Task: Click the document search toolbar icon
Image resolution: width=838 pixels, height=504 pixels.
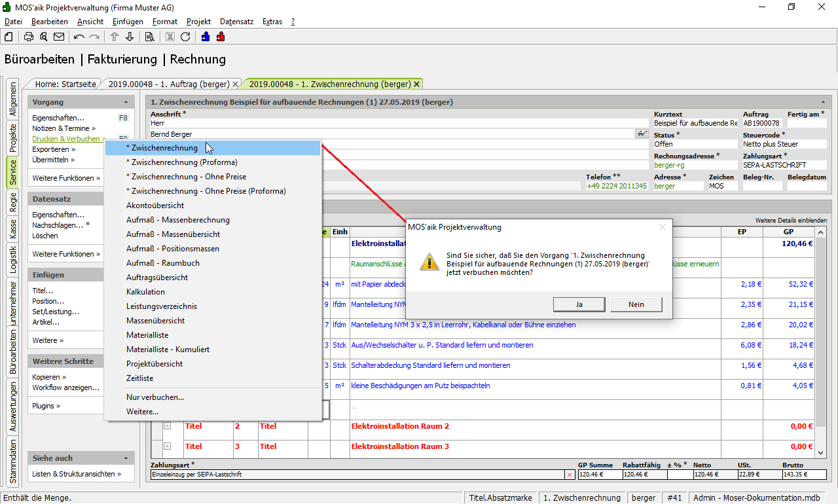Action: click(x=149, y=37)
